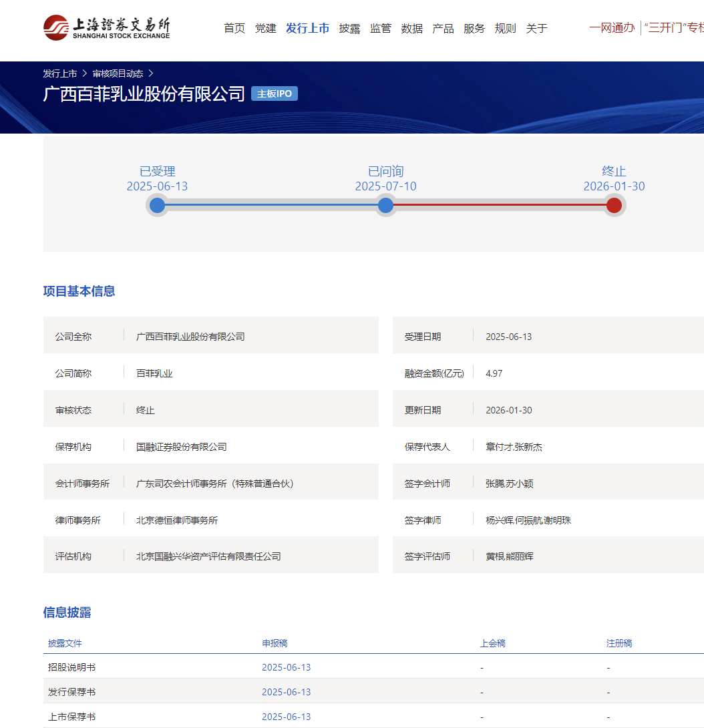
Task: Open the 服务 navigation menu
Action: [474, 28]
